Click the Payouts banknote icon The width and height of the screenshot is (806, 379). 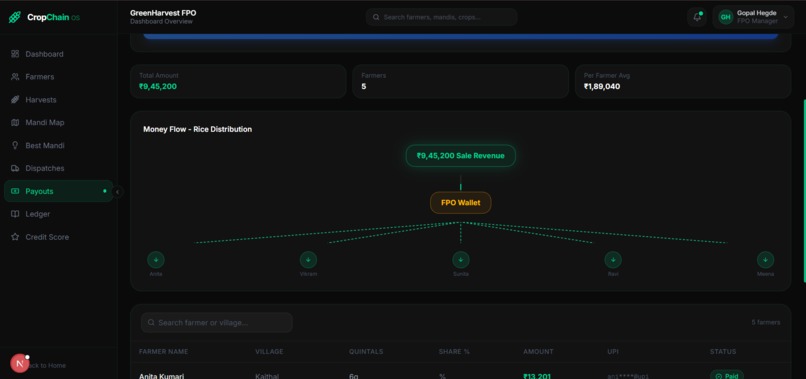(15, 191)
